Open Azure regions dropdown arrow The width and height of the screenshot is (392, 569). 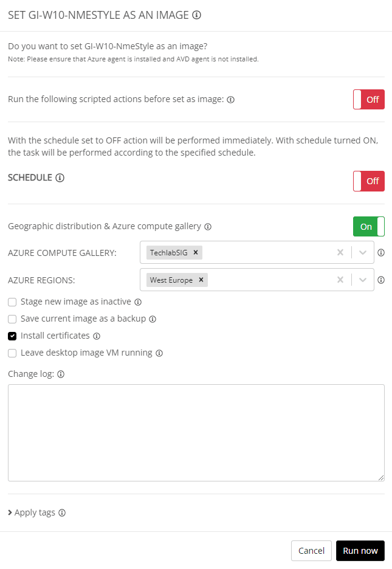(363, 280)
